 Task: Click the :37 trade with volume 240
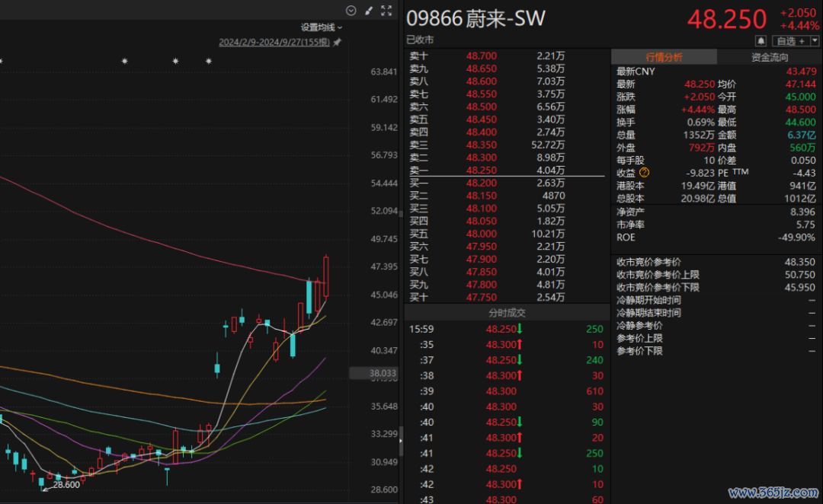point(507,360)
